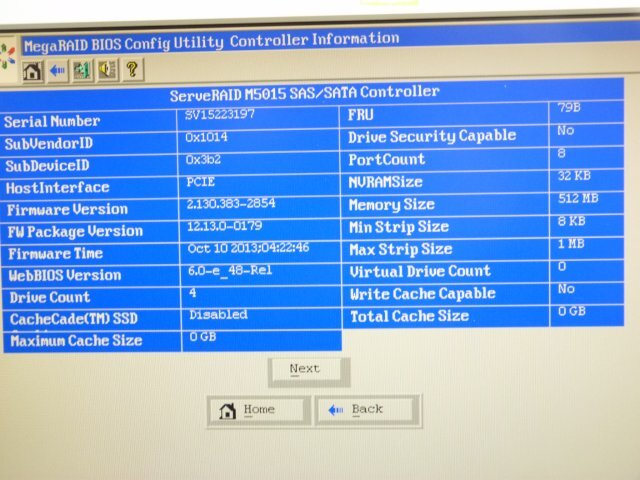Select the FW Package Version label
The image size is (640, 480).
coord(76,232)
